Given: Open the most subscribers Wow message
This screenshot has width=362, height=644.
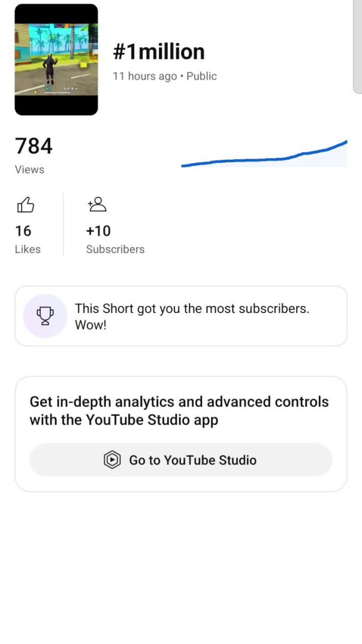Looking at the screenshot, I should (192, 317).
